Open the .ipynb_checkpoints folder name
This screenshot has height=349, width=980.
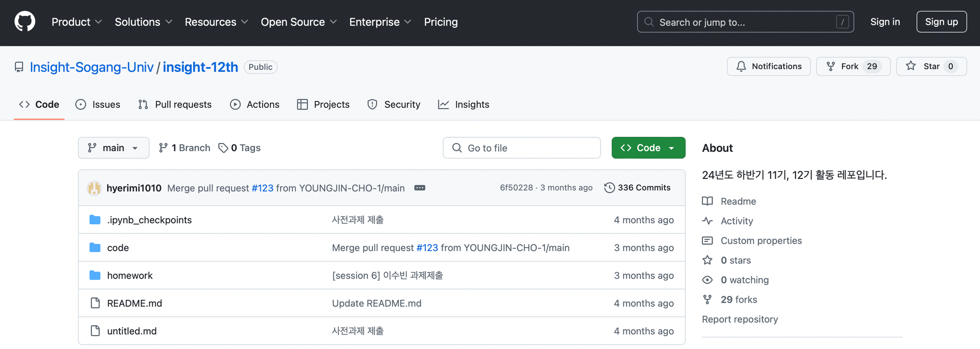coord(149,220)
